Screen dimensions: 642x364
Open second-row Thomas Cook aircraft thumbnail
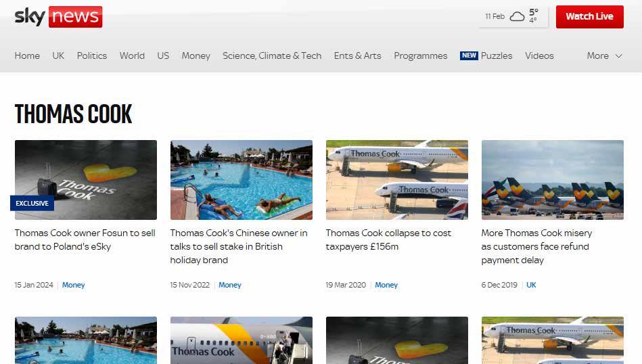(552, 340)
